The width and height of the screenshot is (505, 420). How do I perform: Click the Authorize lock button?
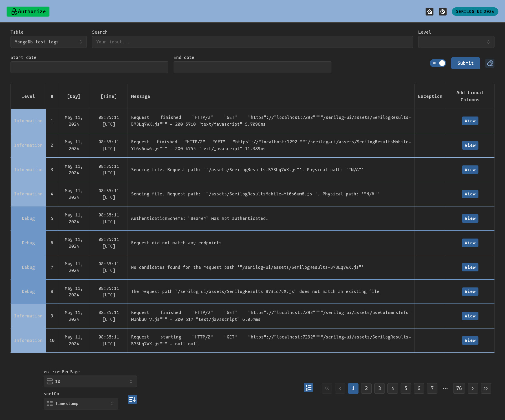click(28, 12)
